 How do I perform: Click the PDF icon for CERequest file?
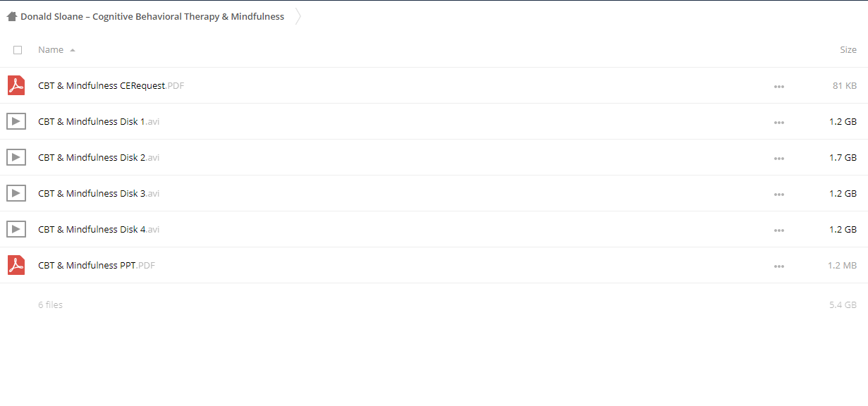coord(16,85)
